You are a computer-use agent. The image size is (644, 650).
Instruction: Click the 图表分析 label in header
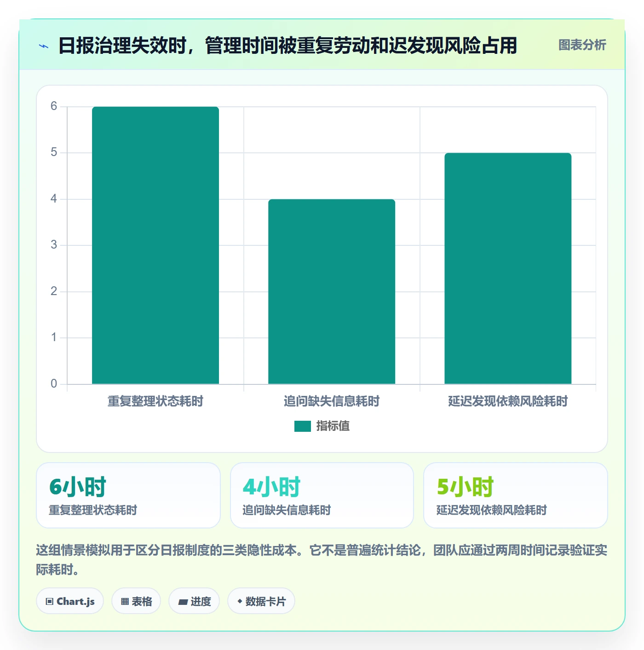pyautogui.click(x=582, y=45)
